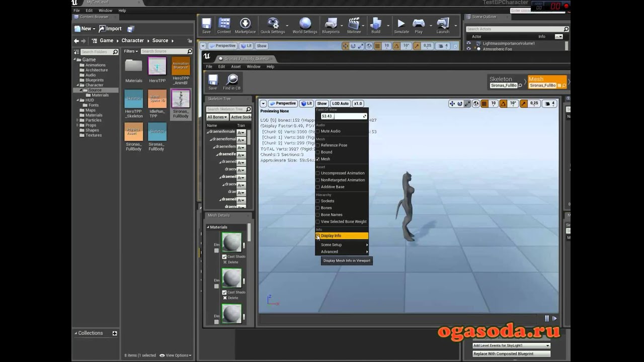The image size is (644, 362).
Task: Switch to the Mesh mode tab
Action: 546,82
